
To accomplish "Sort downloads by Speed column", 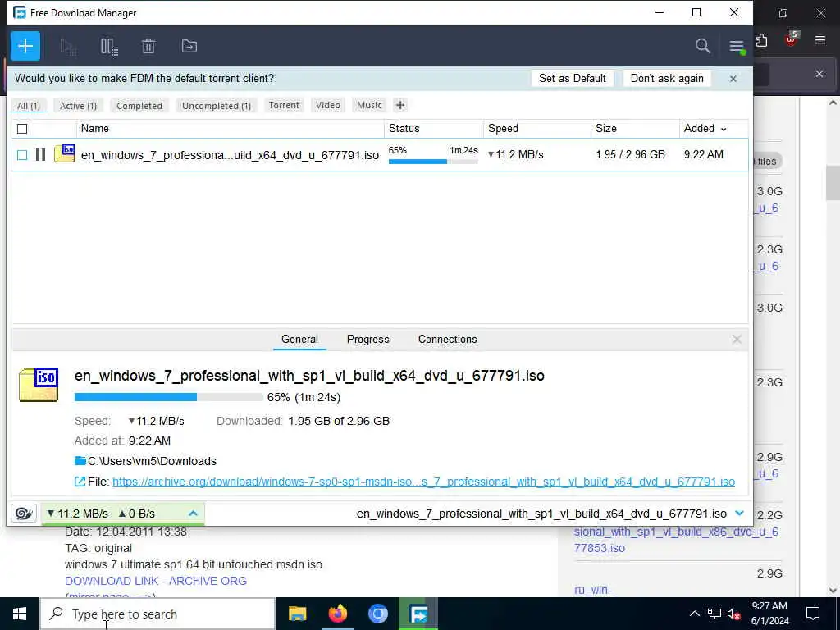I will click(x=537, y=129).
